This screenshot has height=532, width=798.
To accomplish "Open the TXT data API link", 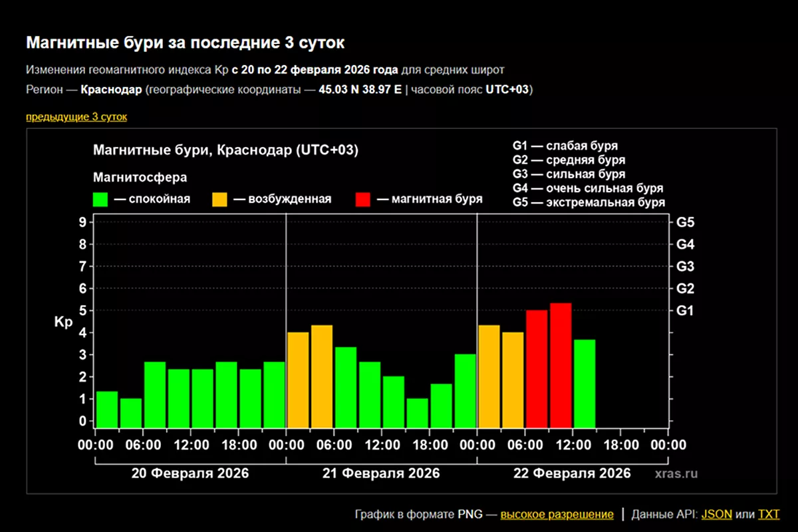I will coord(769,514).
